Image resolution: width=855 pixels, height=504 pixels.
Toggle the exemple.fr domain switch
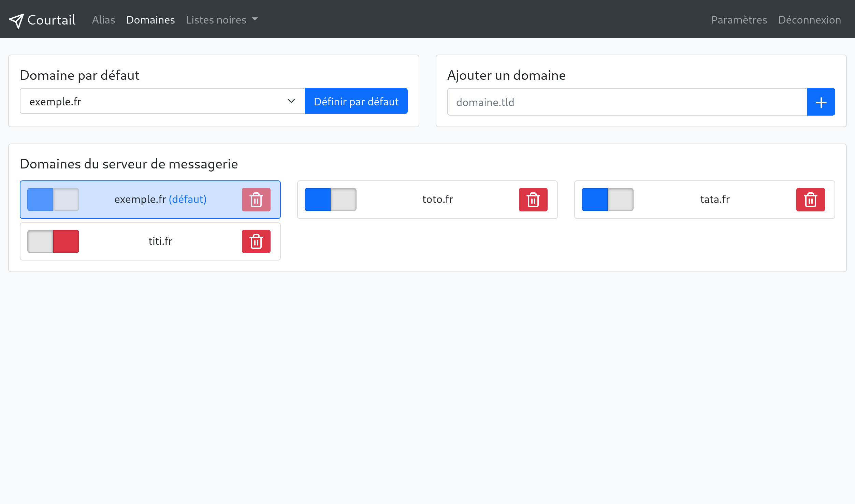point(53,199)
